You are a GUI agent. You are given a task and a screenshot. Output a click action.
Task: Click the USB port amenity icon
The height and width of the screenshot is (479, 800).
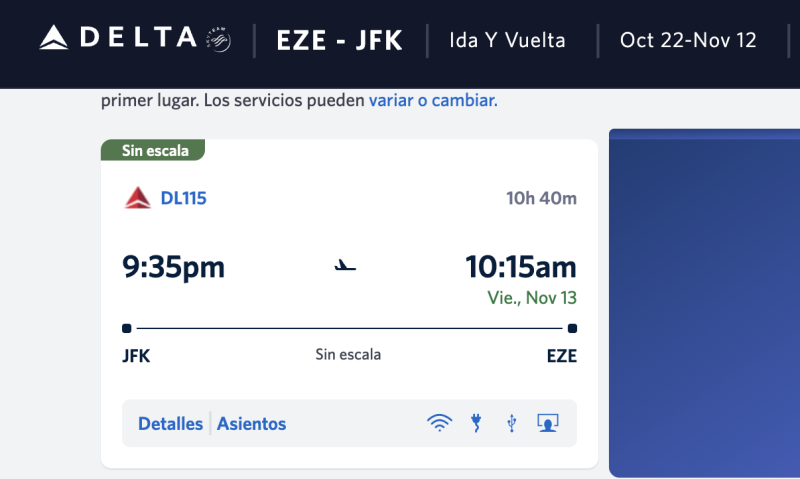point(512,423)
